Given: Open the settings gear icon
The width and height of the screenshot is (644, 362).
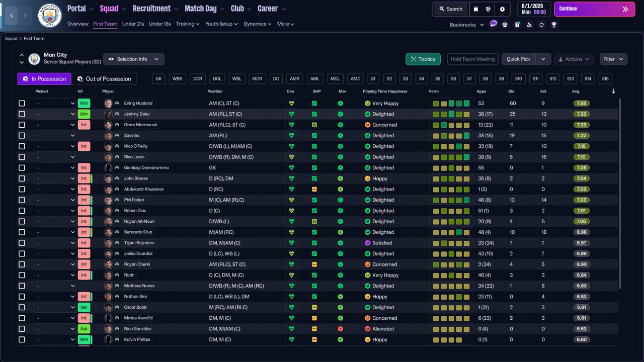Looking at the screenshot, I should point(502,9).
